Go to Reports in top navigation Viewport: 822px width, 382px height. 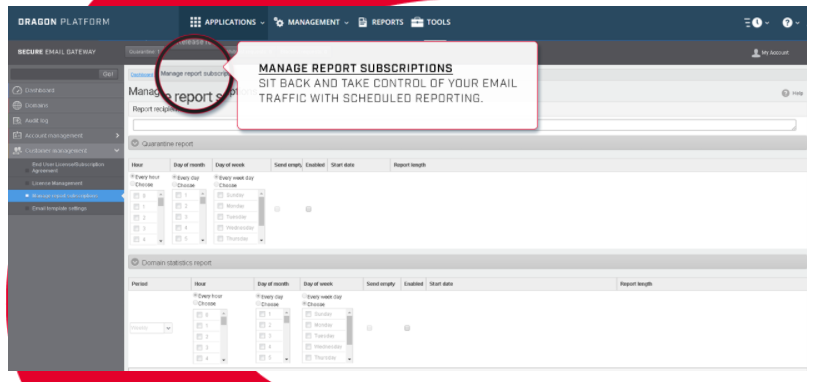[x=381, y=22]
